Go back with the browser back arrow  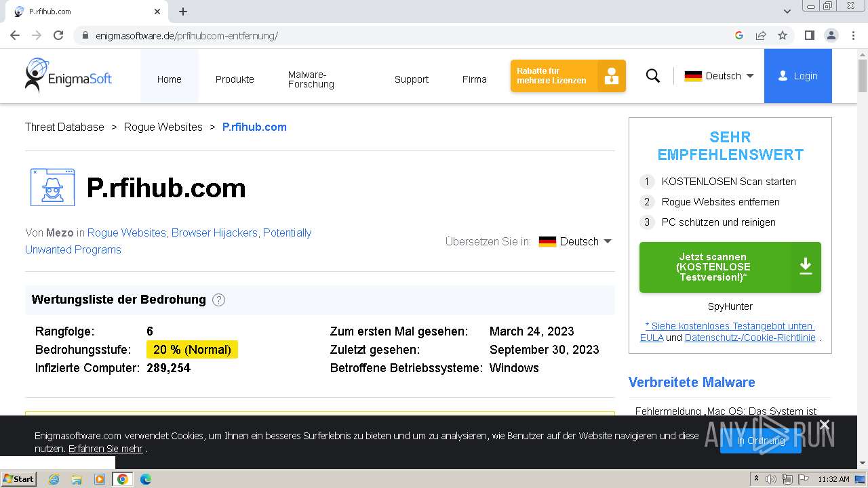tap(15, 35)
